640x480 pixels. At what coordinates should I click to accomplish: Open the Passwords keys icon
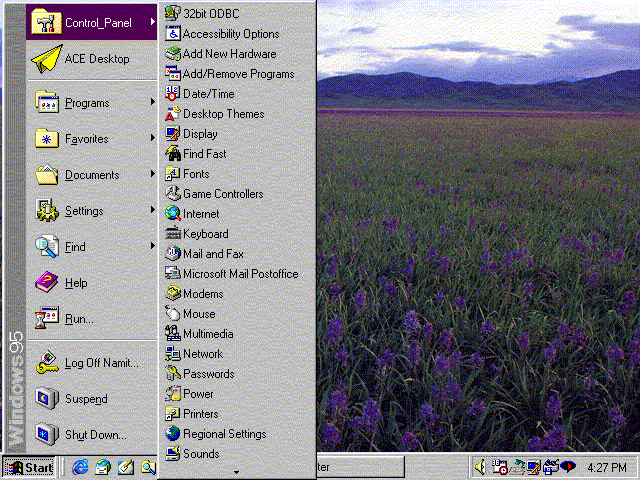(173, 373)
